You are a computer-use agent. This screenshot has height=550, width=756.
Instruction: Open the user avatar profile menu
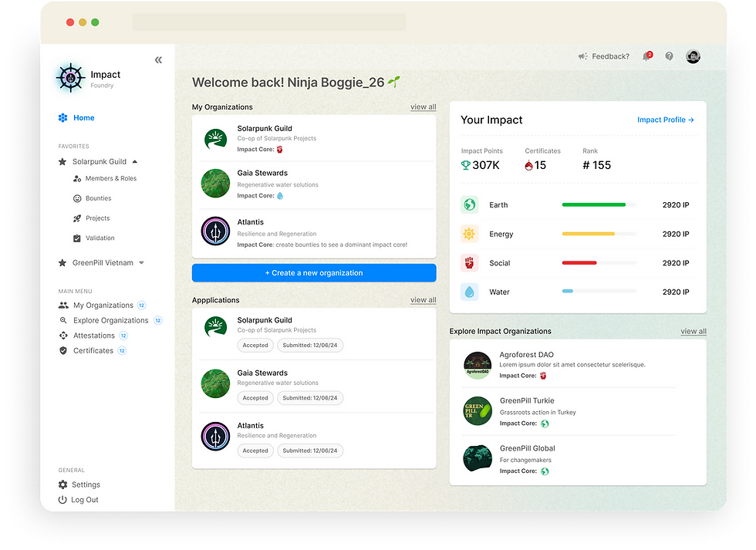click(693, 56)
